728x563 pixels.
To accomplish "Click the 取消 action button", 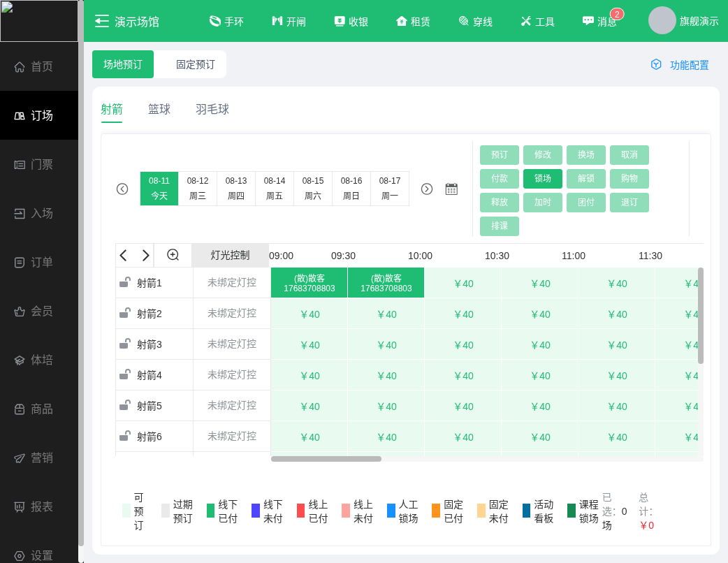I will pyautogui.click(x=629, y=155).
